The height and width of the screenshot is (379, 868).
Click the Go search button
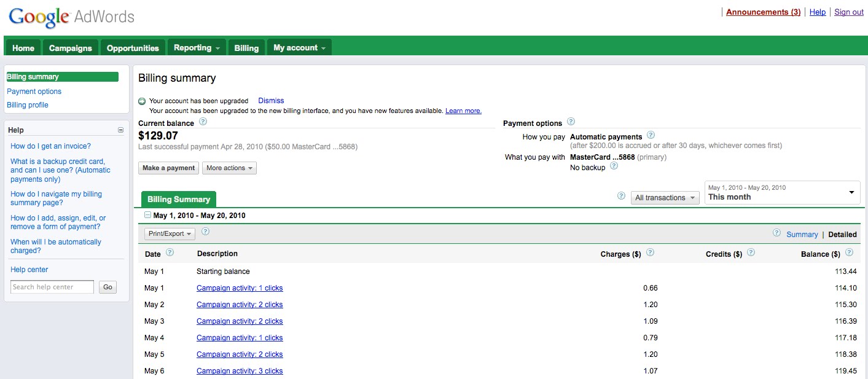tap(108, 287)
